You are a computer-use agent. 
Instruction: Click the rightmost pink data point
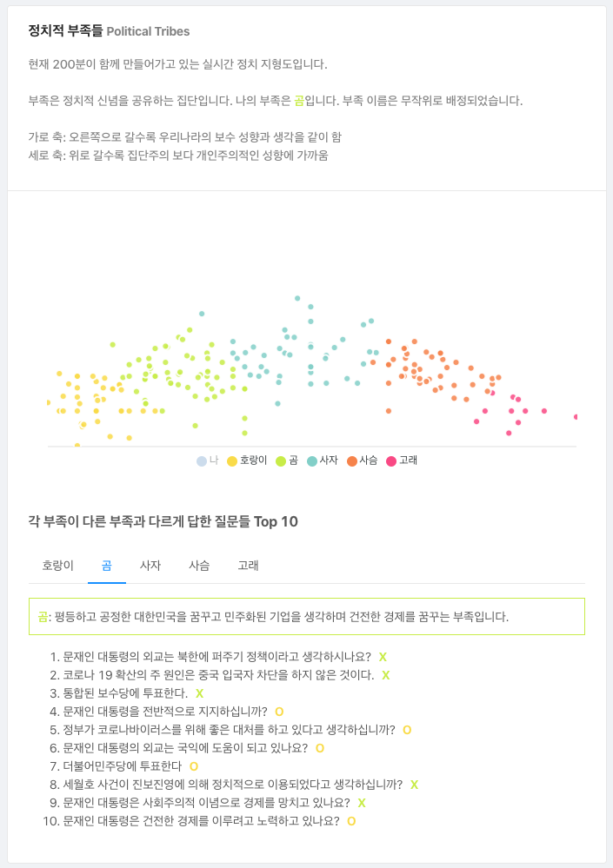click(x=576, y=417)
